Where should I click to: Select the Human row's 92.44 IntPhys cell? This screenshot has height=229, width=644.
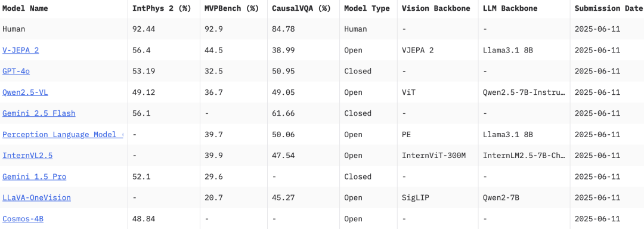(144, 29)
